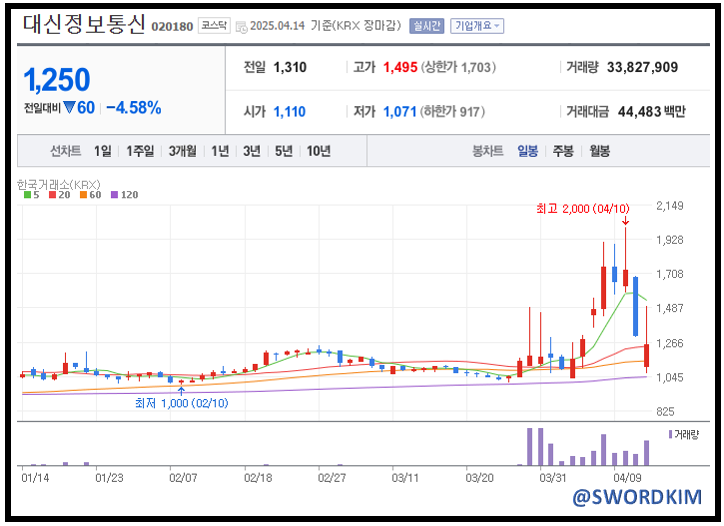Image resolution: width=724 pixels, height=526 pixels.
Task: Click the stock code 020180
Action: pos(172,27)
